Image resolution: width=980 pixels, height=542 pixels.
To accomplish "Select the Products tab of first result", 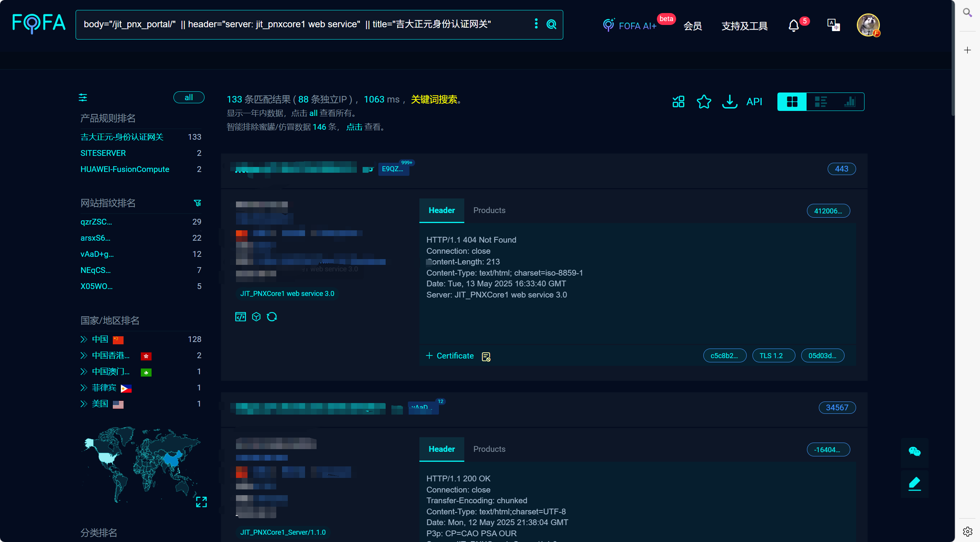I will pos(489,210).
